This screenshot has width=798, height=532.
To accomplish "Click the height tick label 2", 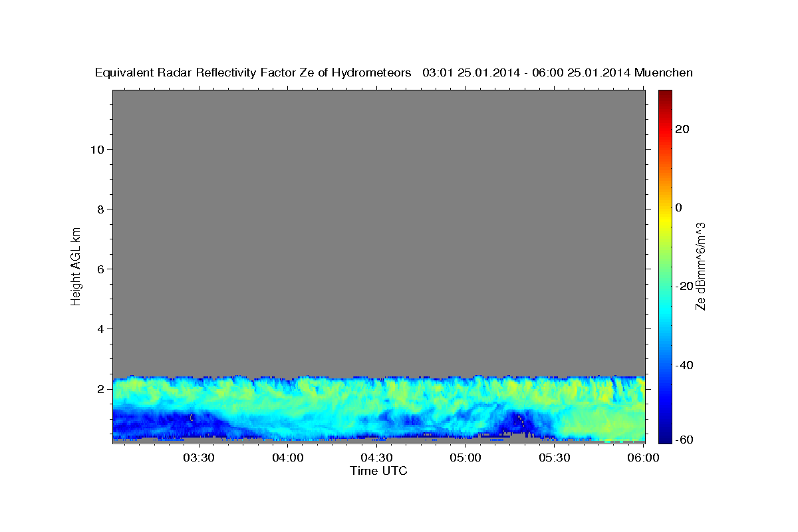I will [x=99, y=388].
